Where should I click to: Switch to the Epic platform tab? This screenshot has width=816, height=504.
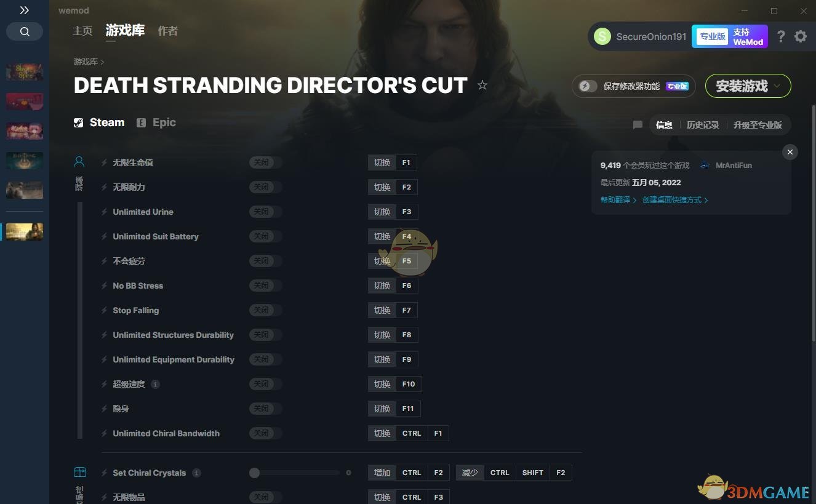(156, 122)
